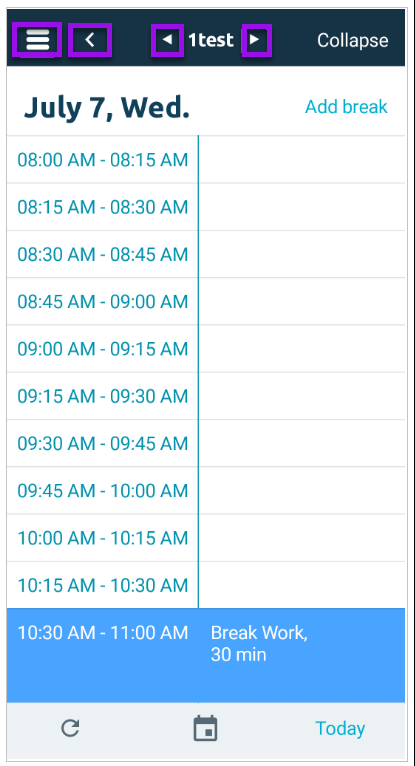Select the 09:00 AM - 09:15 AM slot
This screenshot has height=766, width=415.
[x=206, y=349]
